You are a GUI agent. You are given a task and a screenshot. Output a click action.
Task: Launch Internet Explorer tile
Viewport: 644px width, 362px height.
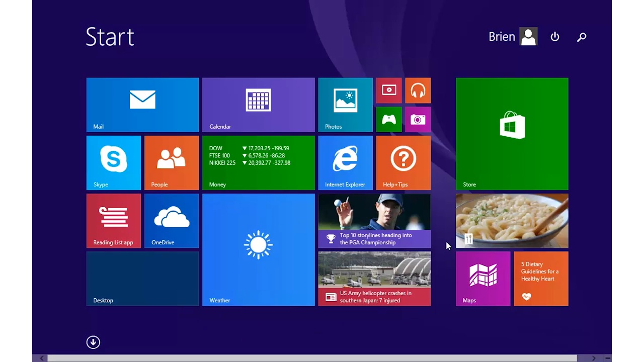click(x=345, y=163)
